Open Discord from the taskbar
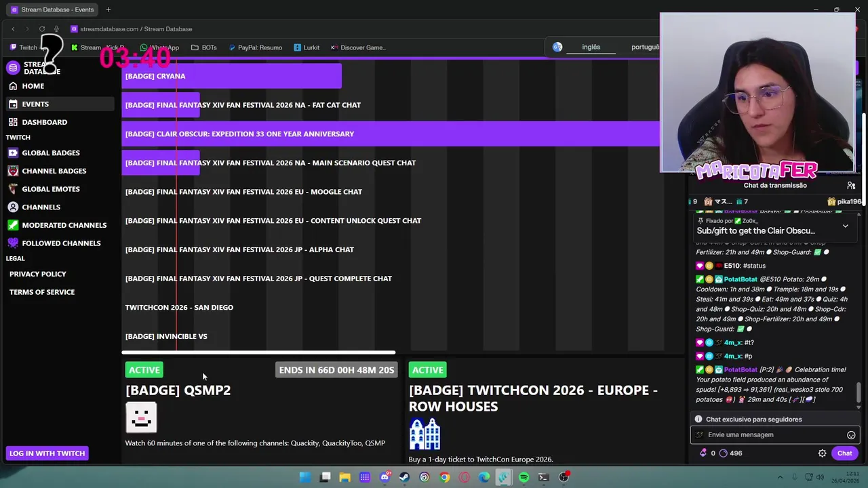The width and height of the screenshot is (868, 488). point(384,477)
